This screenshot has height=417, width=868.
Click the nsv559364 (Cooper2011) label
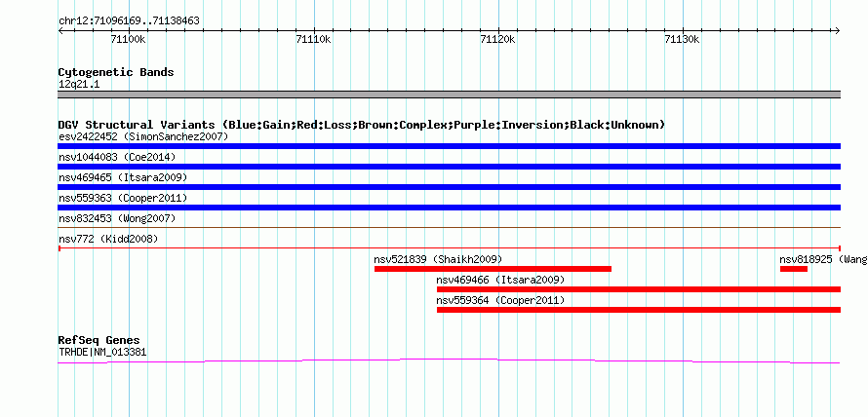tap(500, 300)
